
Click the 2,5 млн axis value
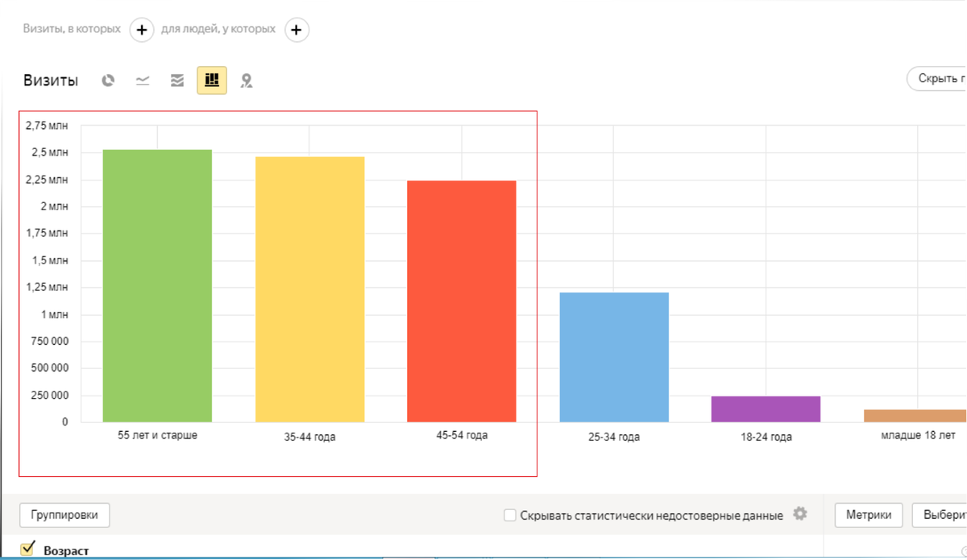coord(50,152)
